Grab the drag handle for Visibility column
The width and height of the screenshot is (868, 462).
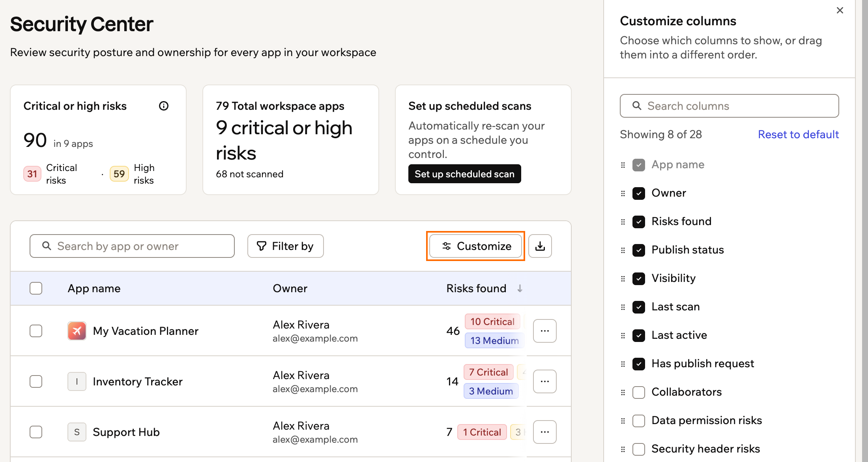623,279
